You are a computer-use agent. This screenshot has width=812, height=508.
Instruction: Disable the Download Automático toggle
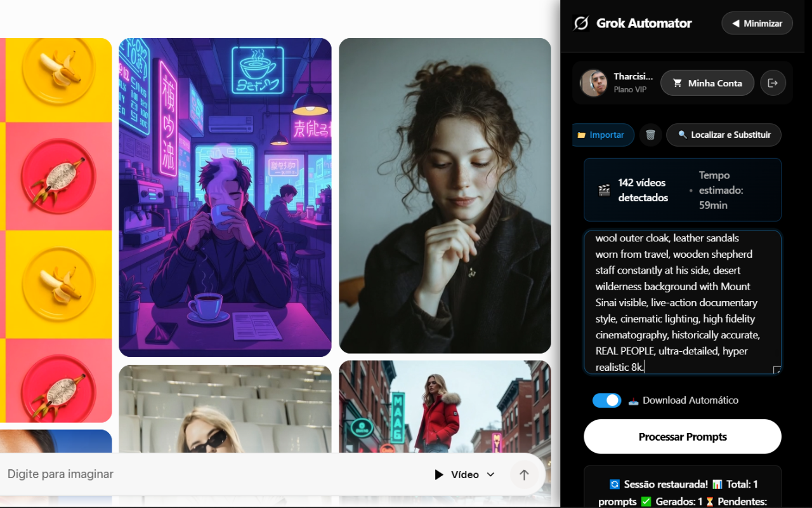coord(606,400)
